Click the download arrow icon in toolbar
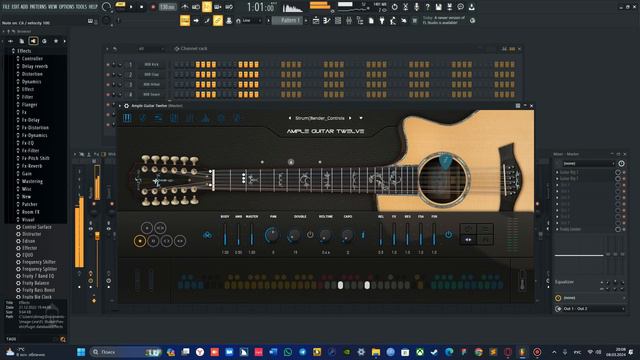This screenshot has height=360, width=640. [x=471, y=7]
